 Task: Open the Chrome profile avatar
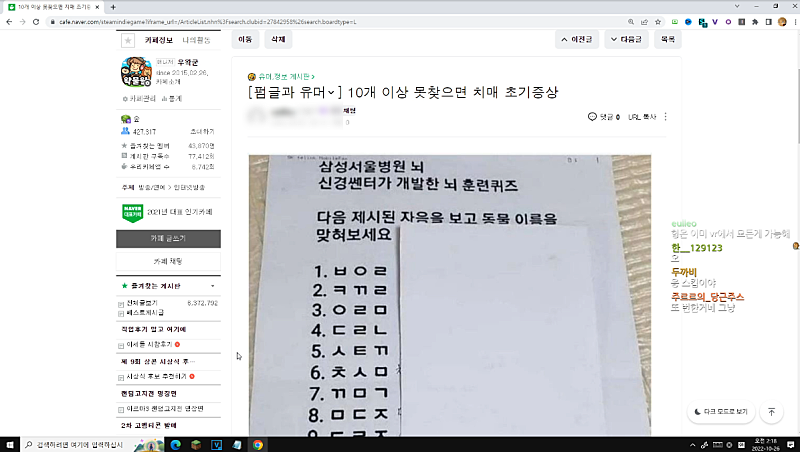point(782,22)
